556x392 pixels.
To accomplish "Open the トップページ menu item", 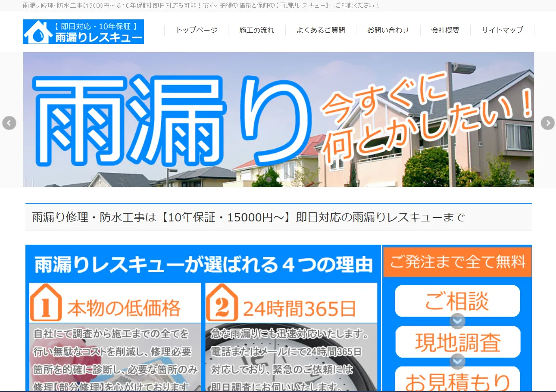I will coord(196,30).
